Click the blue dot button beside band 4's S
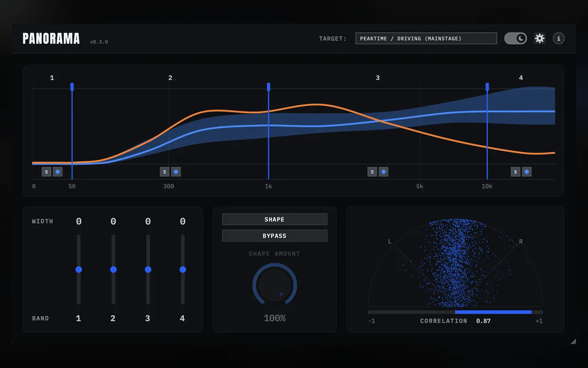588x368 pixels. click(527, 172)
